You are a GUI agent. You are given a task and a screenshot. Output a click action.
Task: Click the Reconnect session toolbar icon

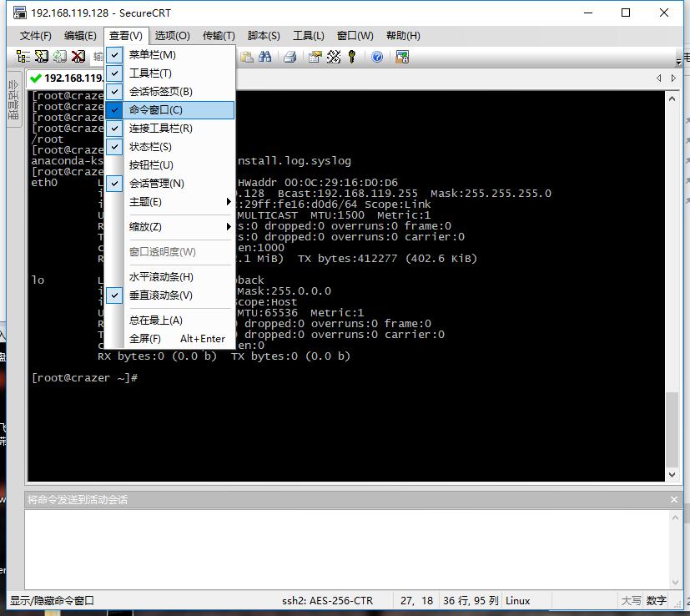click(60, 57)
